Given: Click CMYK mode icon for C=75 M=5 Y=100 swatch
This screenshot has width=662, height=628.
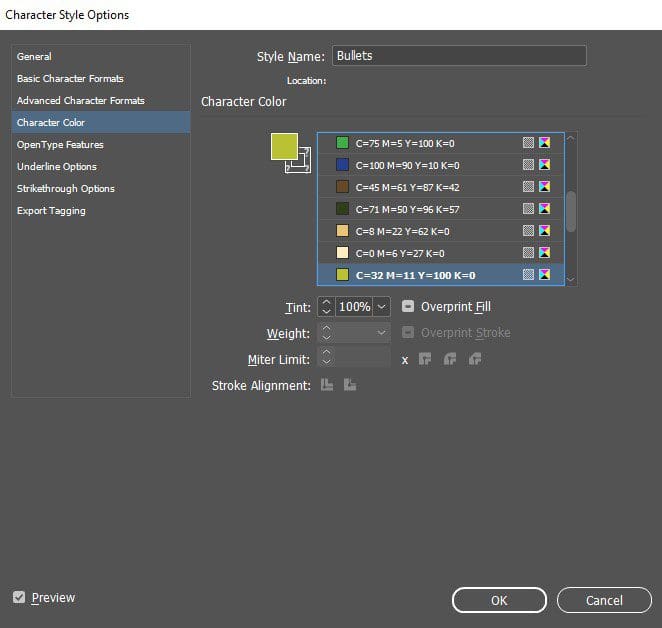Looking at the screenshot, I should (545, 143).
